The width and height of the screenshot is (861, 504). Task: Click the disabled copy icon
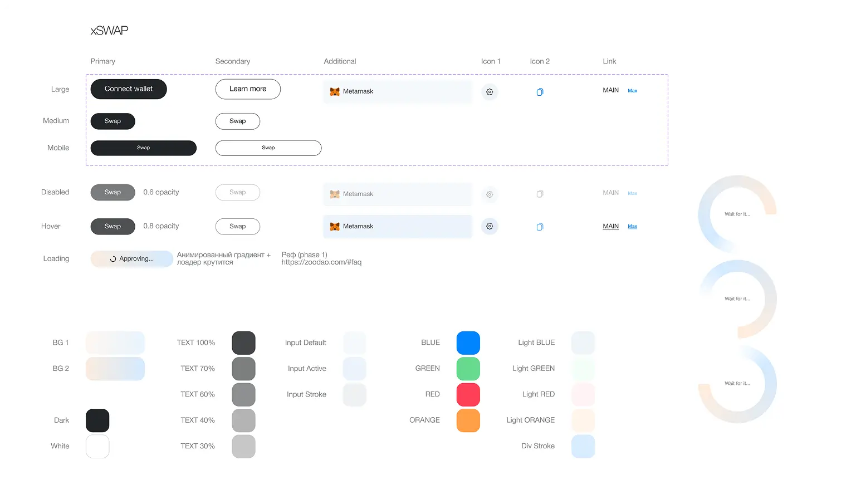pyautogui.click(x=540, y=193)
